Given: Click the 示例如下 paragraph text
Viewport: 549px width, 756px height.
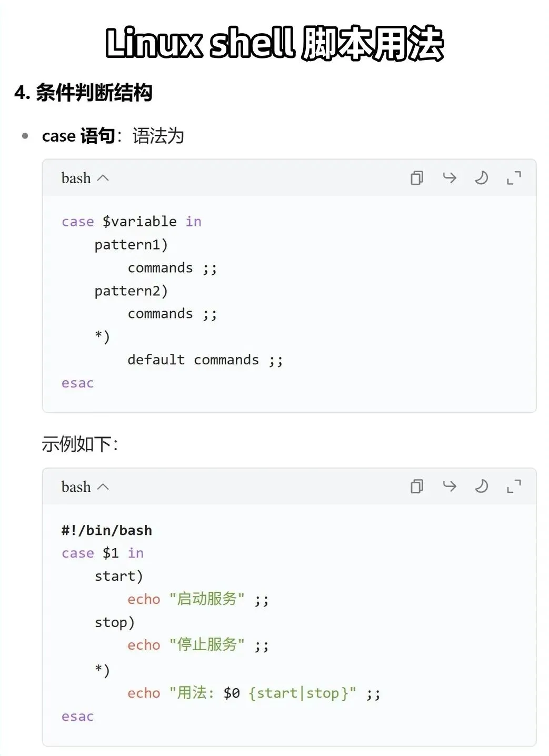Looking at the screenshot, I should click(x=80, y=444).
